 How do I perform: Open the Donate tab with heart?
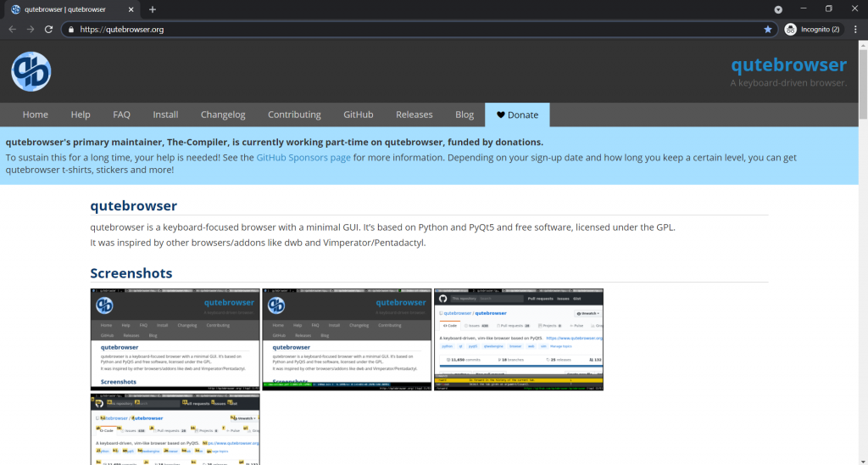point(517,115)
